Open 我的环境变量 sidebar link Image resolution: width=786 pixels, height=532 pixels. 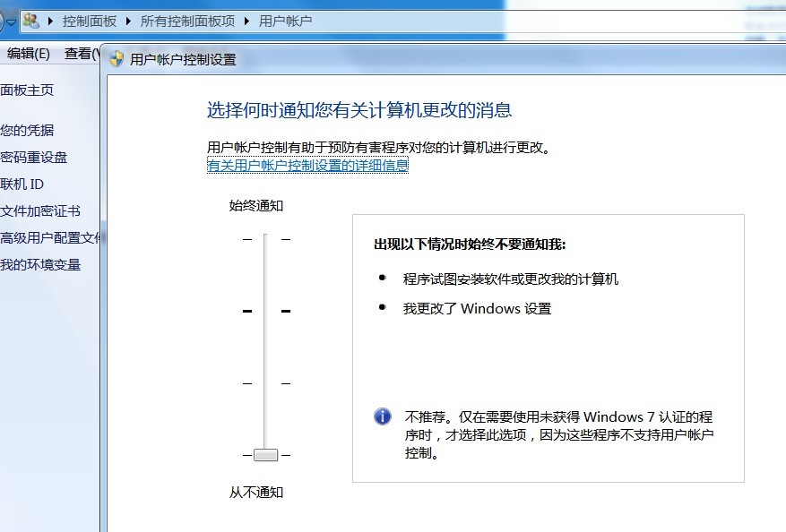40,264
